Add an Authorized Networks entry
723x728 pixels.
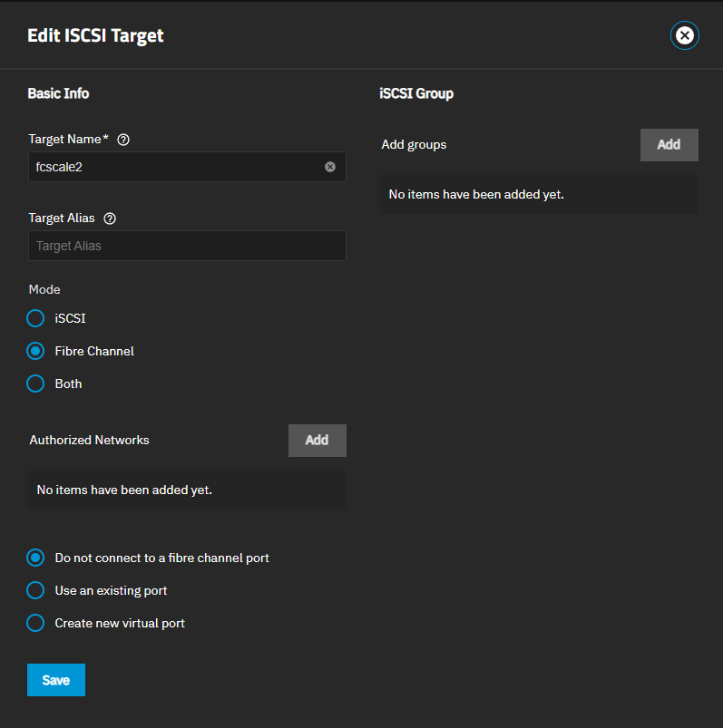click(317, 440)
